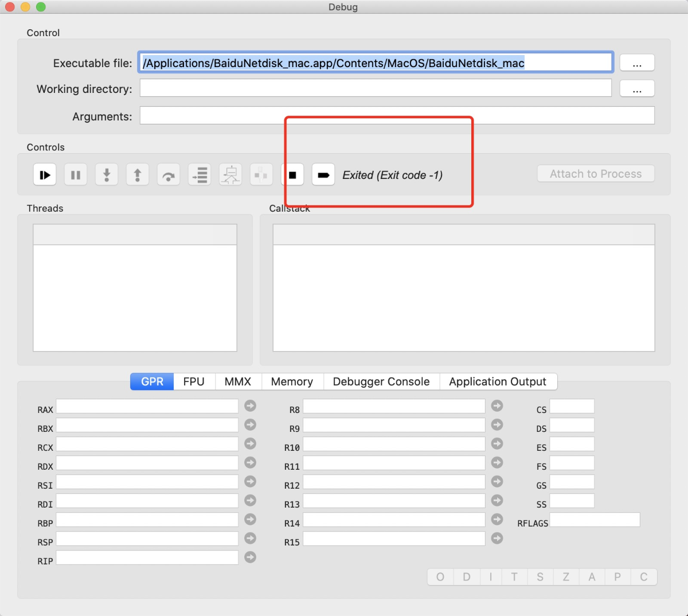Viewport: 688px width, 616px height.
Task: Click the Arguments input field
Action: click(397, 115)
